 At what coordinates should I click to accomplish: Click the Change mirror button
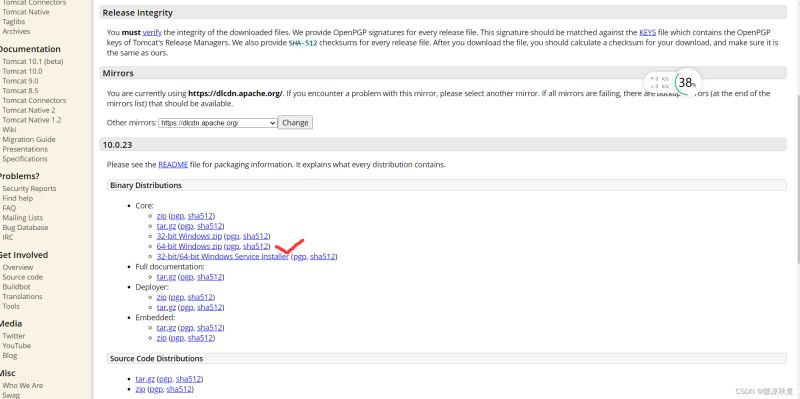(295, 122)
